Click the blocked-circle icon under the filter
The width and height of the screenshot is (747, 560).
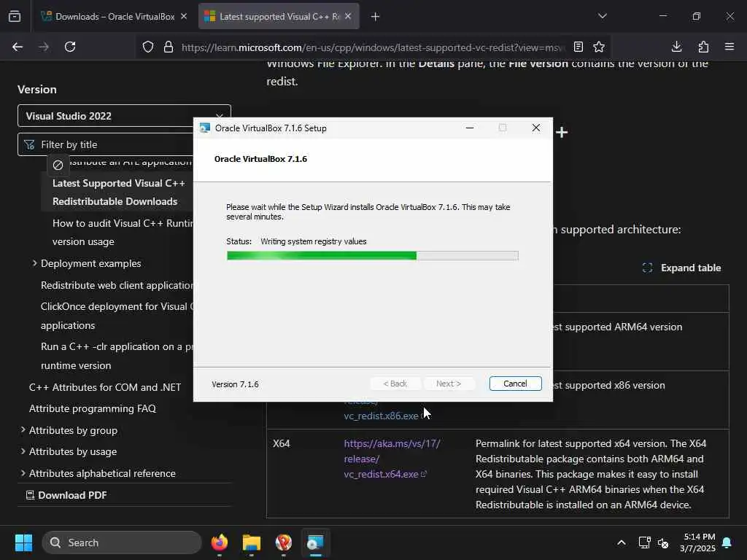coord(58,166)
